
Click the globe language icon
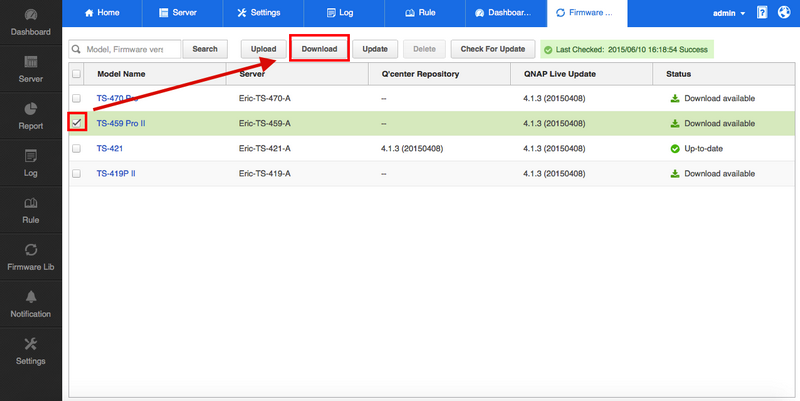(784, 13)
